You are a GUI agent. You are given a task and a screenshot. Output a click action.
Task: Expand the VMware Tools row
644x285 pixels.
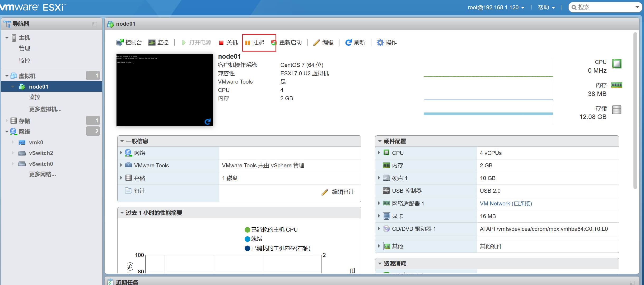click(x=121, y=165)
